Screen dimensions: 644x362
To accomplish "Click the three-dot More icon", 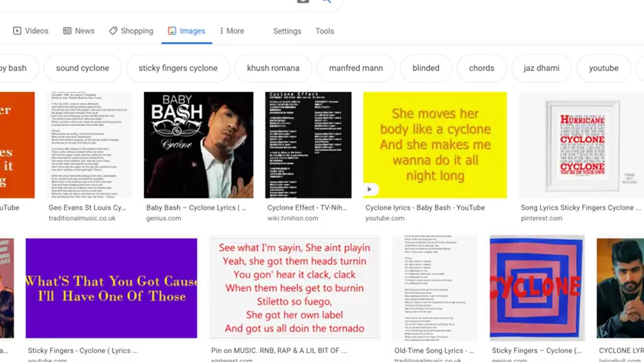I will click(x=221, y=31).
